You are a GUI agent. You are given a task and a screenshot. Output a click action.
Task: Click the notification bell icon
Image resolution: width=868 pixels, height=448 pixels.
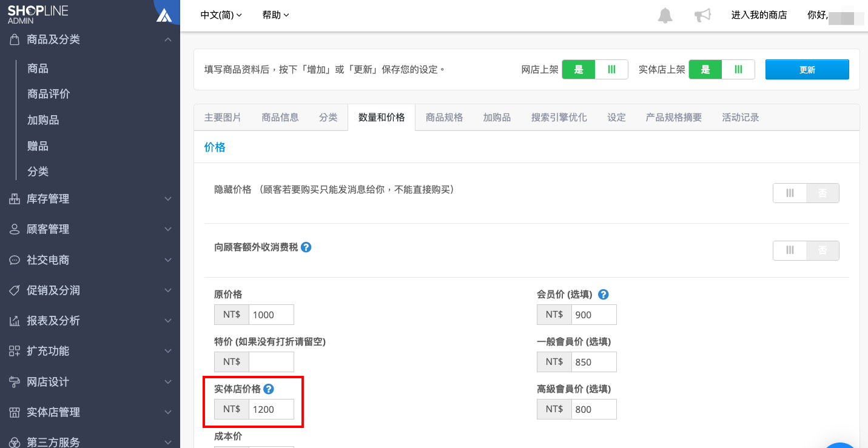tap(665, 15)
